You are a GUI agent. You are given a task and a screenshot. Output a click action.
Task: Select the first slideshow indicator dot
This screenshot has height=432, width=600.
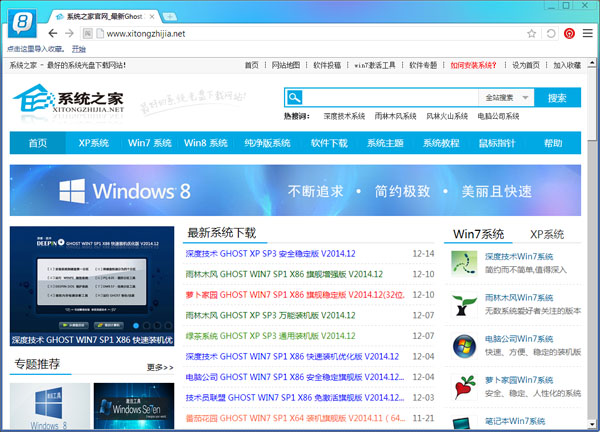[136, 326]
